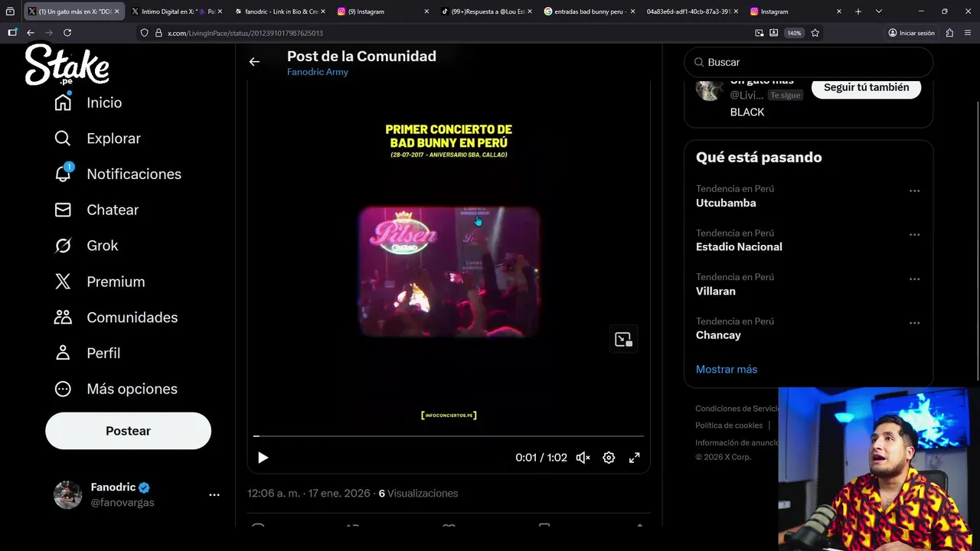The height and width of the screenshot is (551, 980).
Task: Open Política de cookies link
Action: click(x=729, y=425)
